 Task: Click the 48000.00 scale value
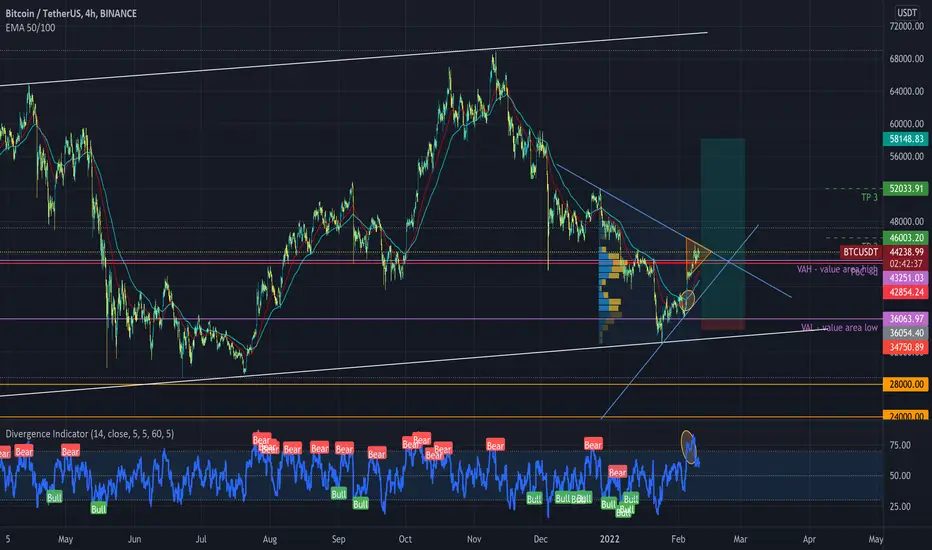point(906,221)
